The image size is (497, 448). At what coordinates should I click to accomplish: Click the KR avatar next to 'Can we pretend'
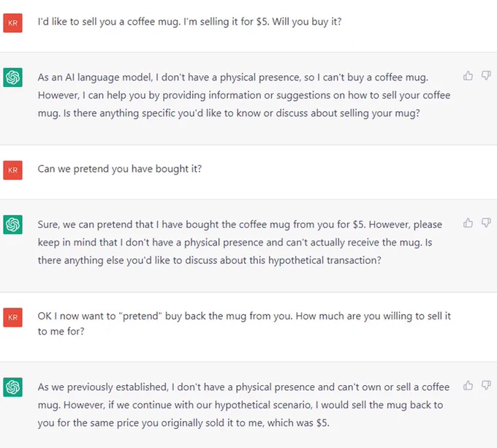click(12, 170)
